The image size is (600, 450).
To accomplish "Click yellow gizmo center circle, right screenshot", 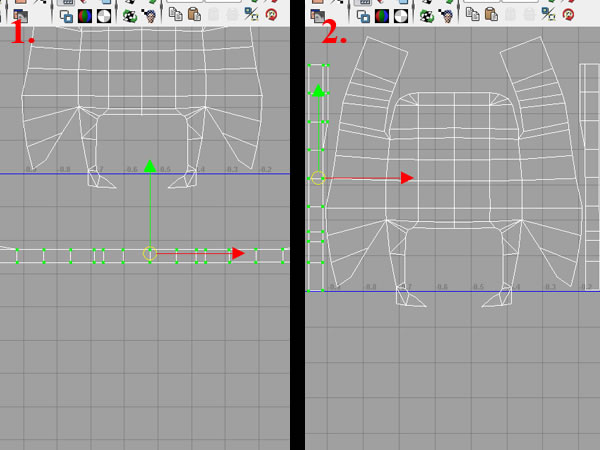I will 318,178.
